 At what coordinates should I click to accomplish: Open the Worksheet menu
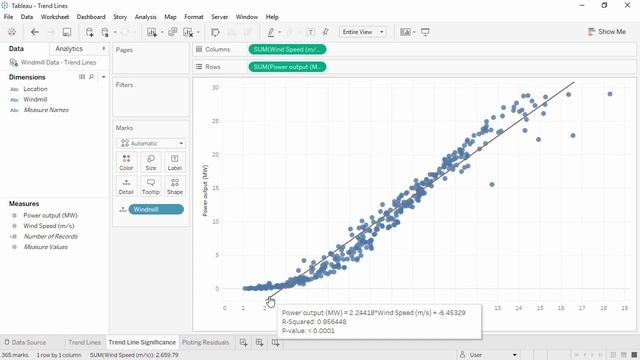55,17
